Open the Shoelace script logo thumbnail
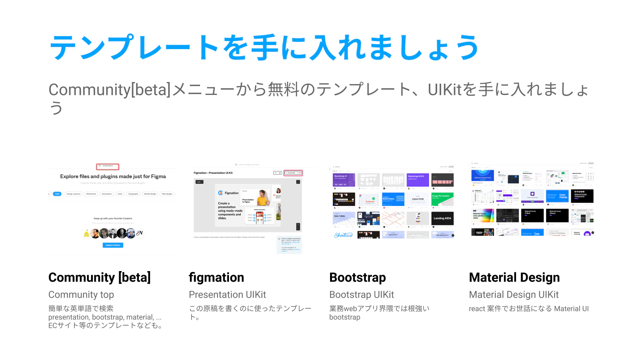Viewport: 644px width, 362px height. [x=344, y=235]
